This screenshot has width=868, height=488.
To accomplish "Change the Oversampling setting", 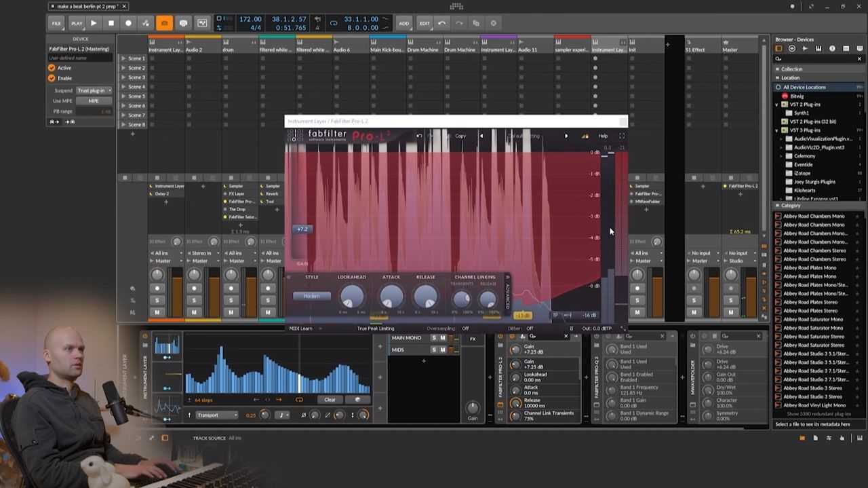I will pyautogui.click(x=465, y=329).
